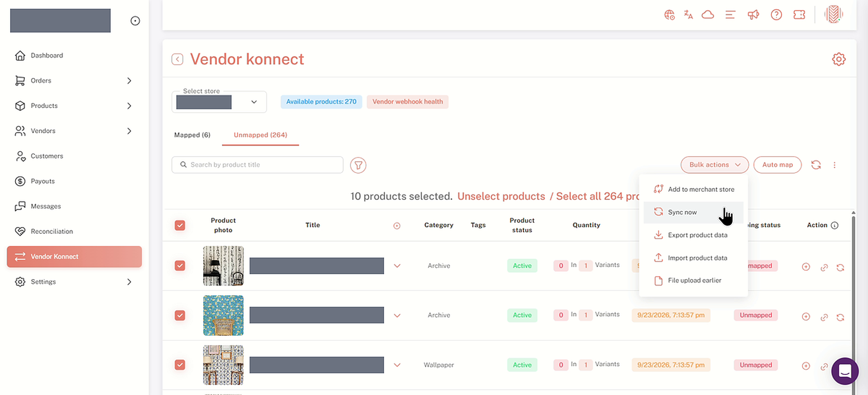Screen dimensions: 868x395
Task: Open the three-dot more options menu
Action: click(x=835, y=165)
